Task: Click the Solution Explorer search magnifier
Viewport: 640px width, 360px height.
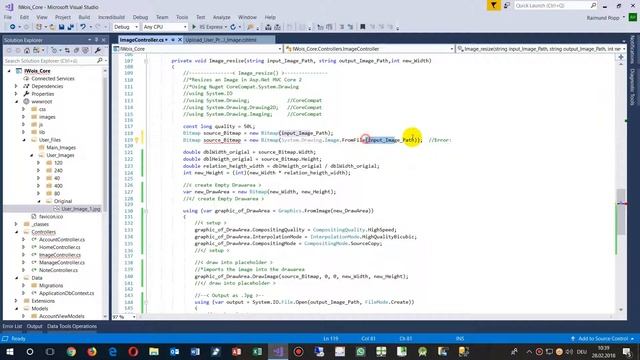Action: pos(99,60)
